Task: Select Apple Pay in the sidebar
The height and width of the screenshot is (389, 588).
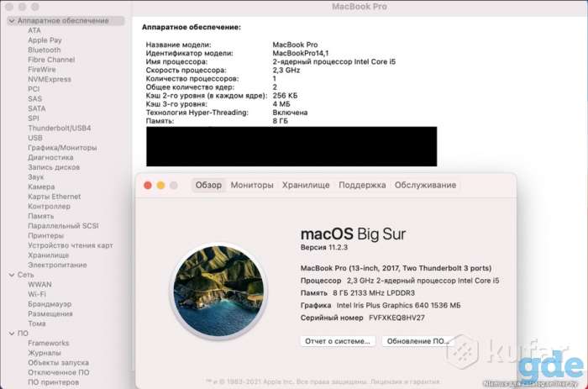Action: (x=45, y=40)
